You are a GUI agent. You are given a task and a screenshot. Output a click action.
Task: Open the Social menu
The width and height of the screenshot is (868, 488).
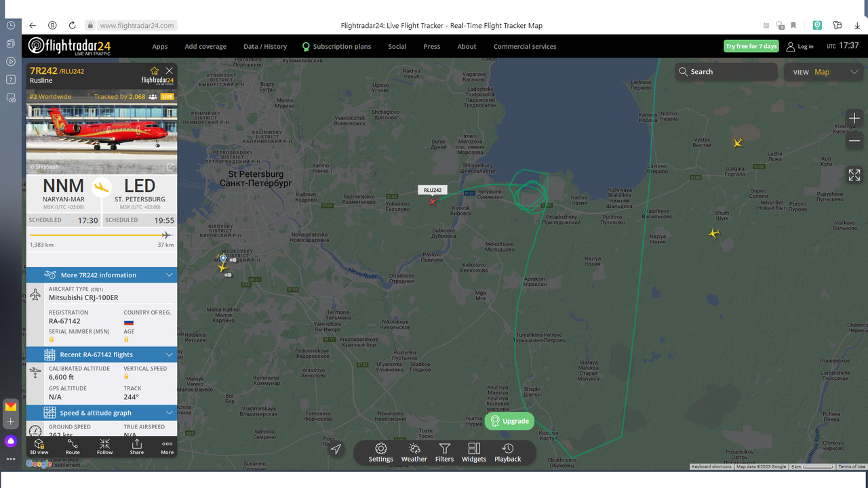397,46
